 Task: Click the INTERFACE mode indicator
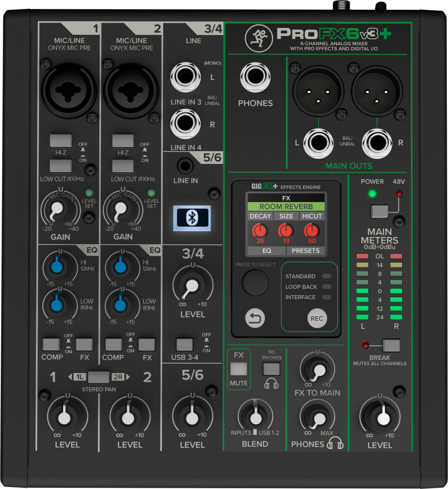pyautogui.click(x=327, y=297)
